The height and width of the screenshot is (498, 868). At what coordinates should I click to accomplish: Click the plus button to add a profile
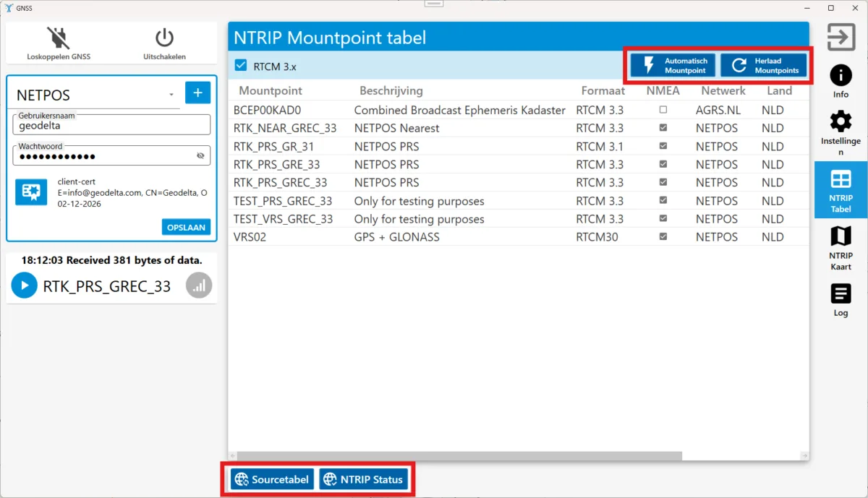pyautogui.click(x=197, y=93)
